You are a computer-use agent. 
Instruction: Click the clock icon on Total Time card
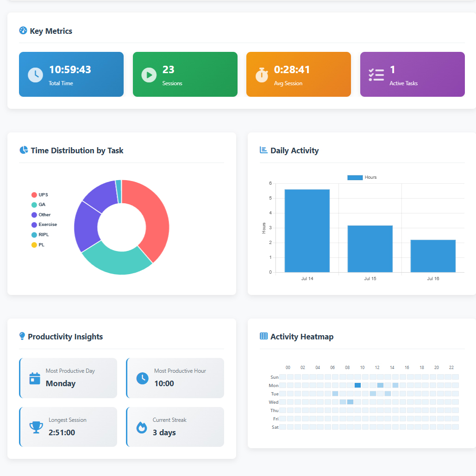click(x=35, y=75)
